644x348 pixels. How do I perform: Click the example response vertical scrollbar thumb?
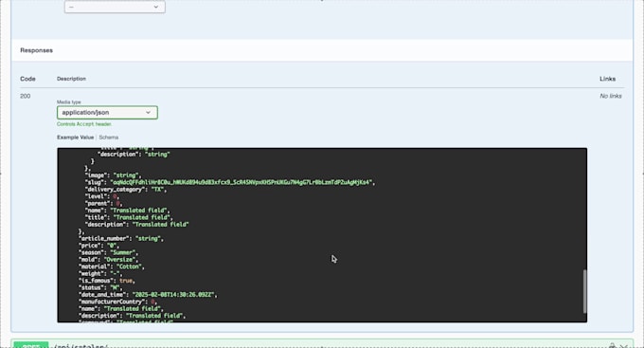tap(585, 291)
